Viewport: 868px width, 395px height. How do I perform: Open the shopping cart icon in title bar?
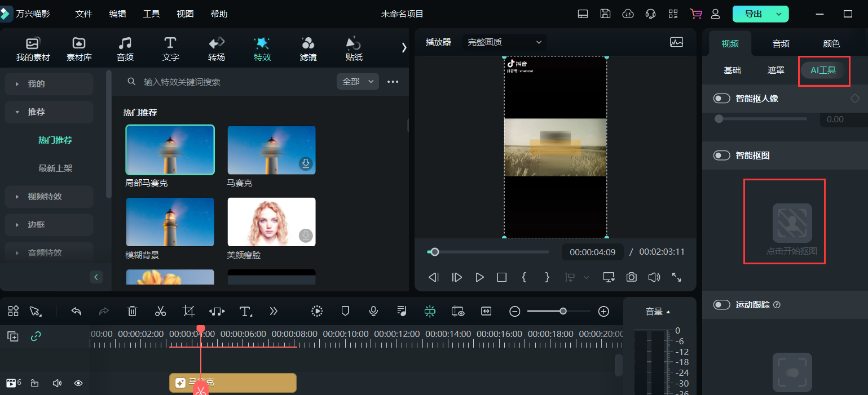tap(696, 14)
